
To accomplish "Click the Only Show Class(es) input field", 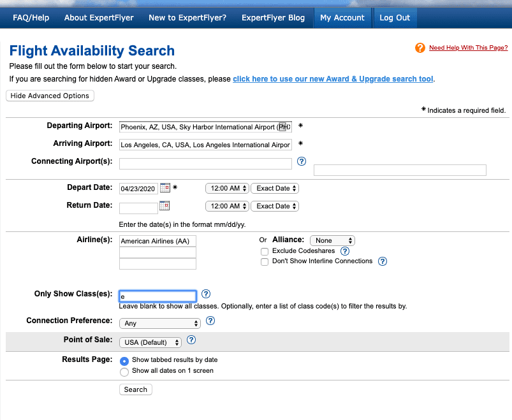I will (x=157, y=296).
